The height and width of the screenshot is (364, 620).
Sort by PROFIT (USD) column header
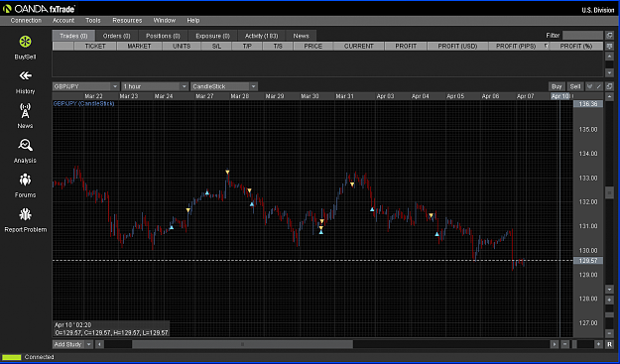[x=458, y=47]
